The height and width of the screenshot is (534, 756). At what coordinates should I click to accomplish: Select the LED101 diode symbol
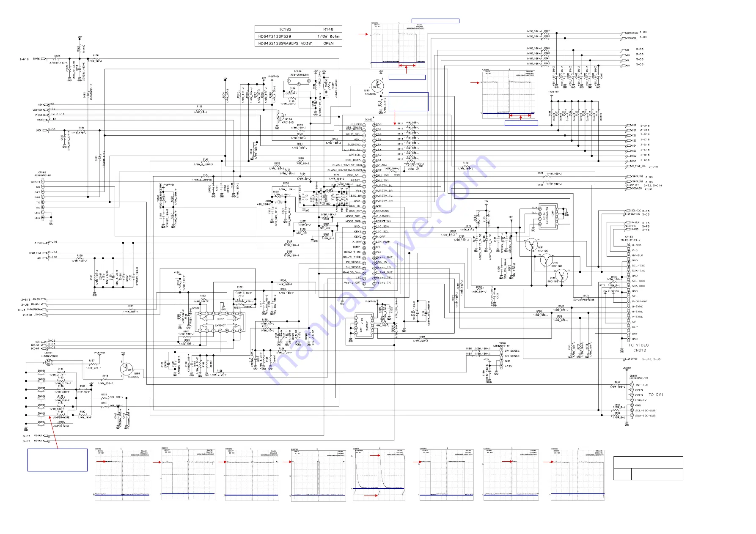coord(48,363)
